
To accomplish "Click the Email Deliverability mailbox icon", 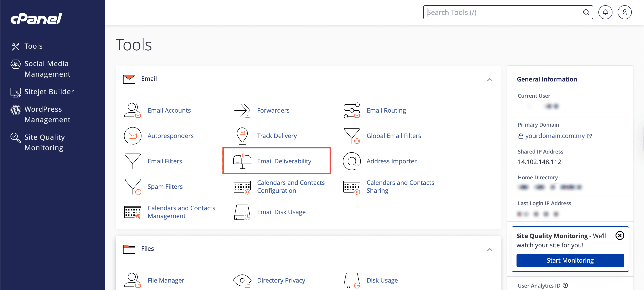I will (242, 161).
